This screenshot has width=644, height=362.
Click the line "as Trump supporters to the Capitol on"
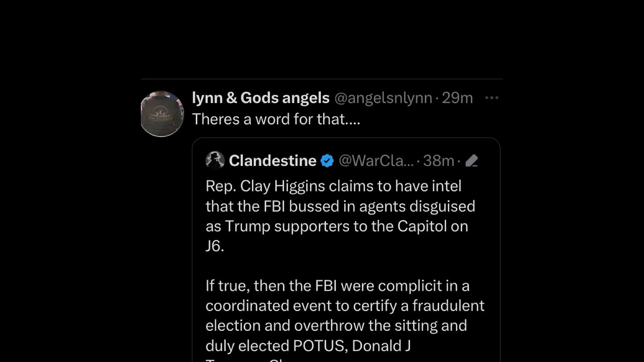click(x=337, y=226)
